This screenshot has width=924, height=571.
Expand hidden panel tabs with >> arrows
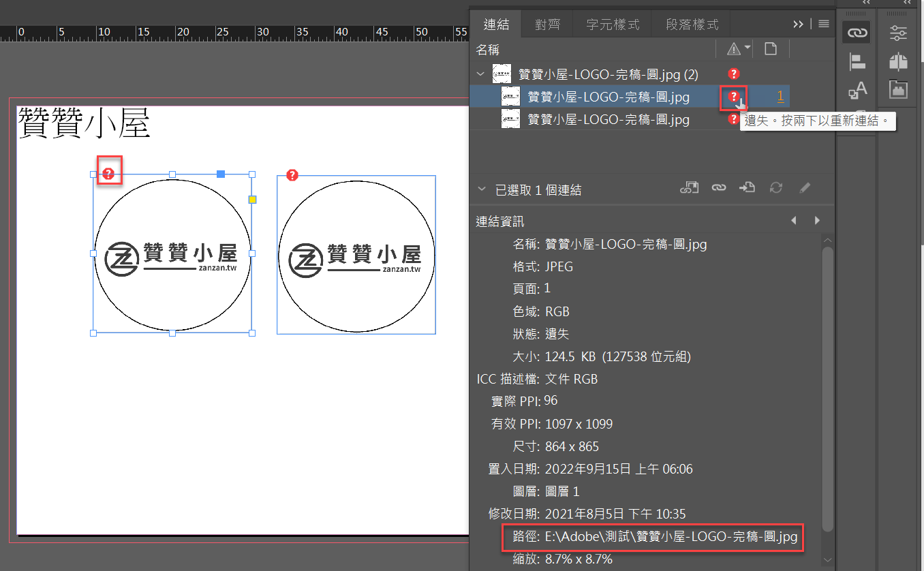coord(798,24)
